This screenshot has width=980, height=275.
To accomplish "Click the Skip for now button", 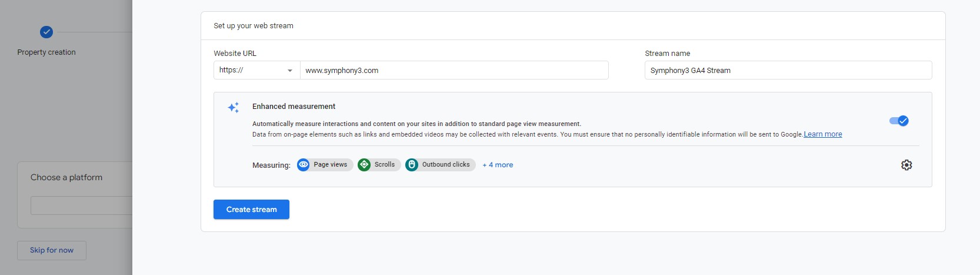I will click(52, 250).
